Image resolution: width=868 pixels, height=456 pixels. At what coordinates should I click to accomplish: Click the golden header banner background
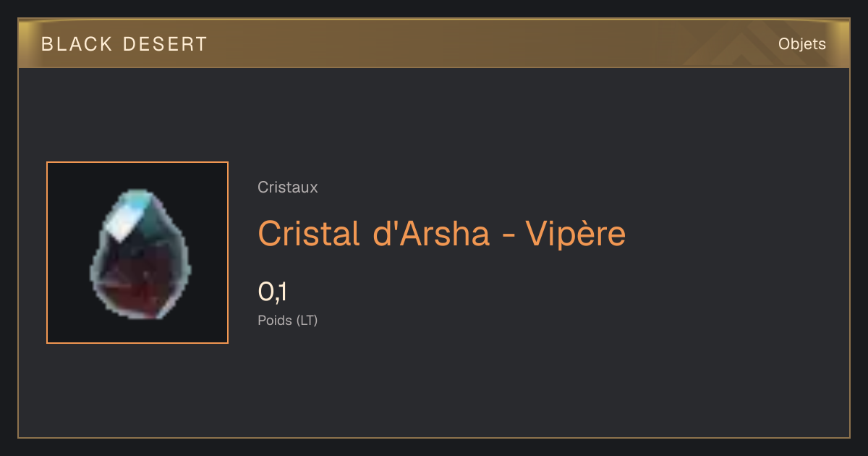click(x=434, y=44)
